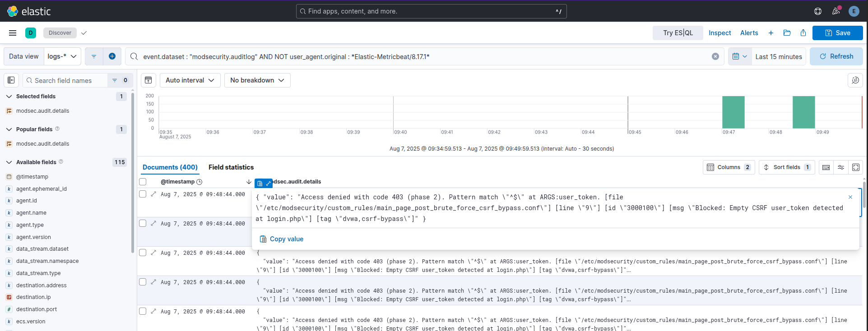The image size is (868, 331).
Task: Hide chart using the chart toggle icon
Action: [148, 80]
